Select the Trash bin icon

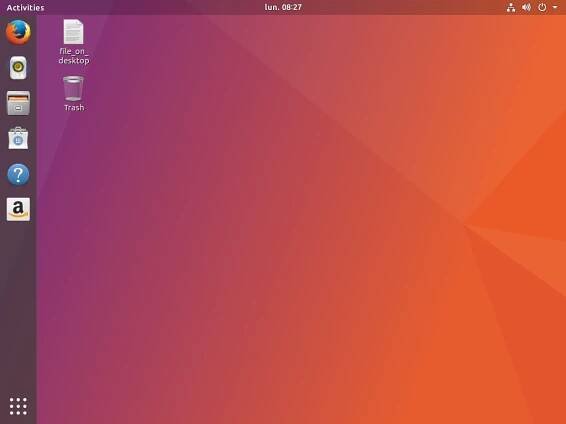click(x=73, y=88)
